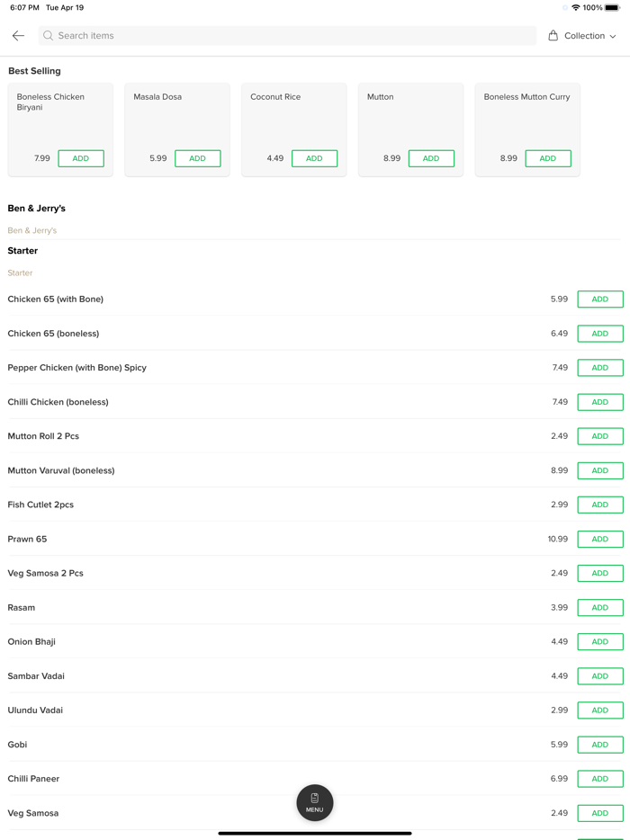Open Mutton Varuval (boneless) item
This screenshot has height=840, width=630.
tap(61, 470)
